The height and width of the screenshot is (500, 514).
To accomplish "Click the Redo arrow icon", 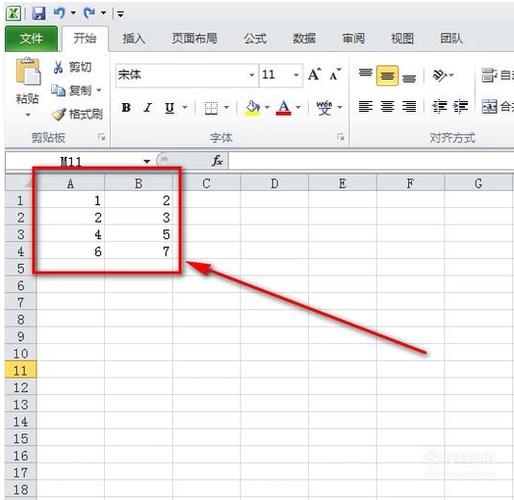I will click(89, 13).
